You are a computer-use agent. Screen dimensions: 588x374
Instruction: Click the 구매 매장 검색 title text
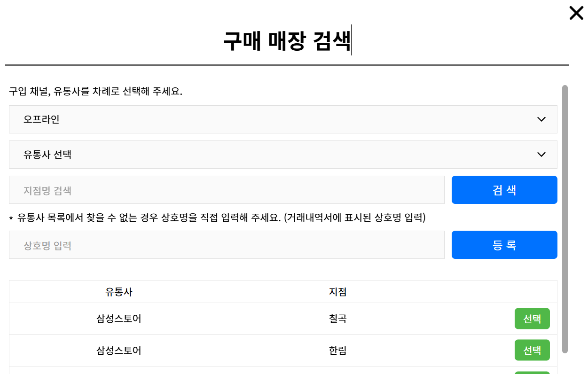pyautogui.click(x=287, y=41)
